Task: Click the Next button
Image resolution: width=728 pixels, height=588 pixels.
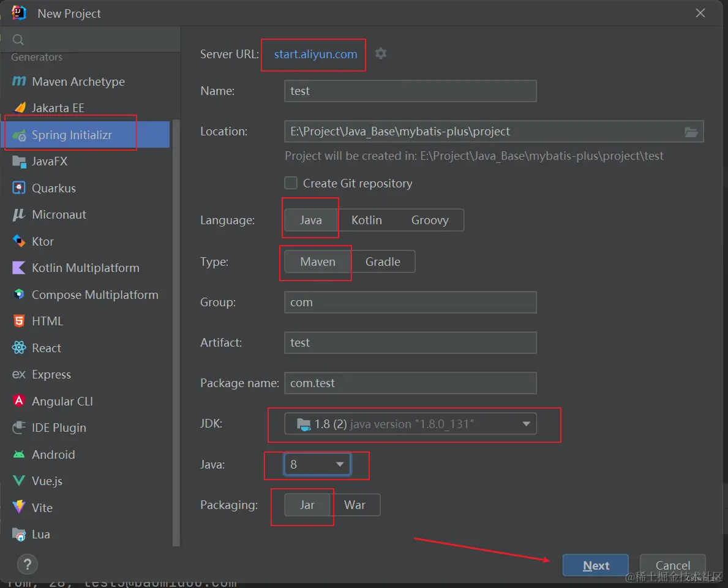Action: point(596,565)
